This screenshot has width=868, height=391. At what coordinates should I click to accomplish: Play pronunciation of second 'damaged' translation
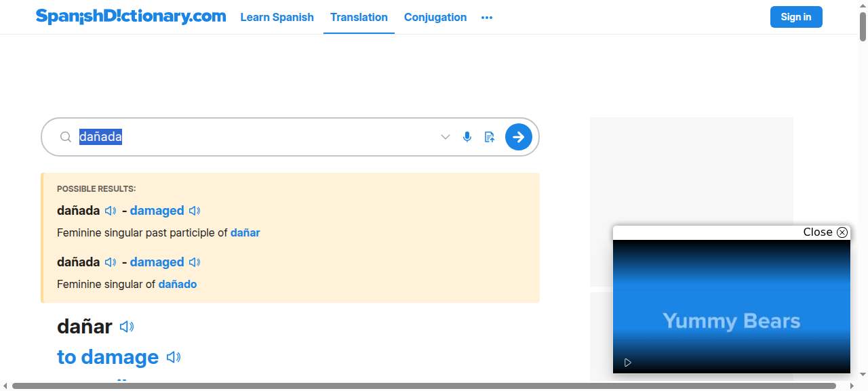195,262
